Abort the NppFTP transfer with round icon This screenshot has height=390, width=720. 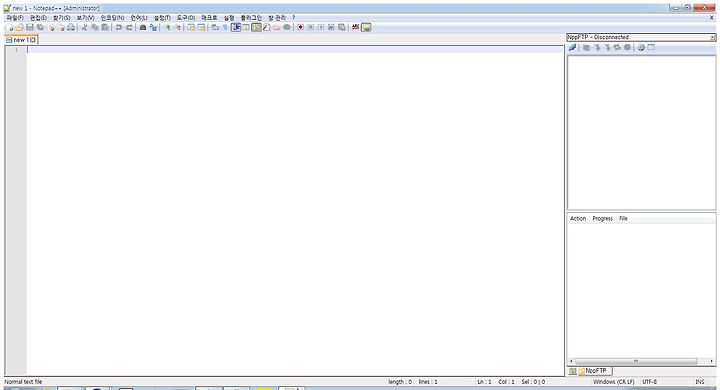pyautogui.click(x=627, y=47)
